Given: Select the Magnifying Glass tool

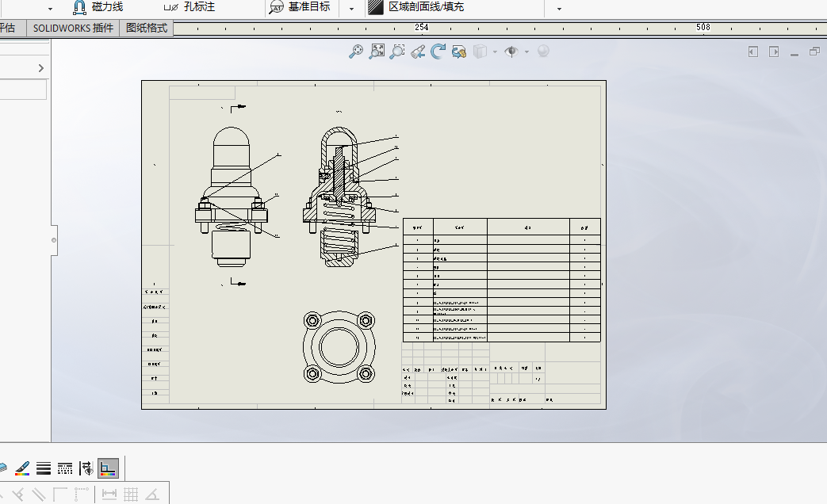Looking at the screenshot, I should pyautogui.click(x=418, y=51).
